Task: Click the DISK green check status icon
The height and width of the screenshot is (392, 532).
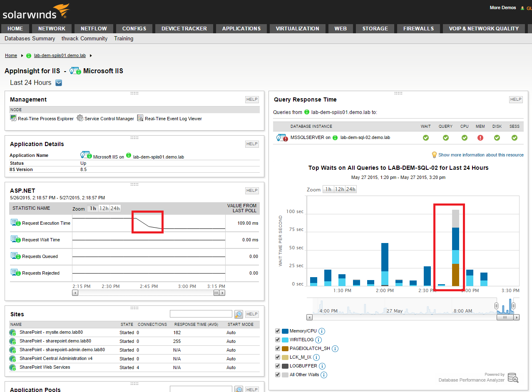Action: (497, 138)
